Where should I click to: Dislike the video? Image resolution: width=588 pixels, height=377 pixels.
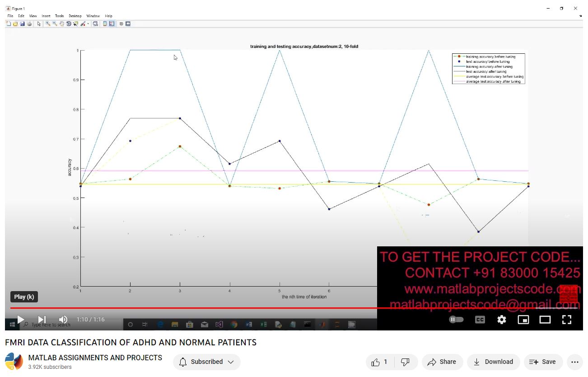[x=405, y=362]
